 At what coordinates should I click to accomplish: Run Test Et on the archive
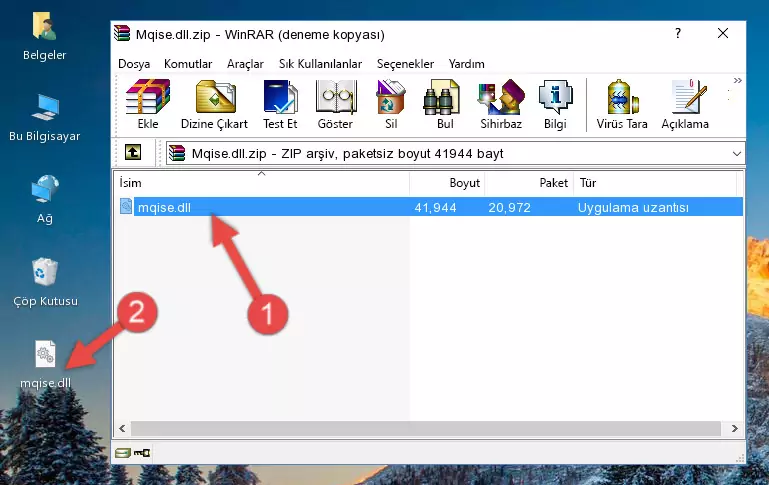click(280, 104)
